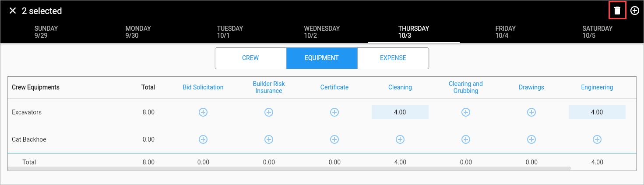644x185 pixels.
Task: Switch to Tuesday 10/1
Action: pyautogui.click(x=230, y=32)
